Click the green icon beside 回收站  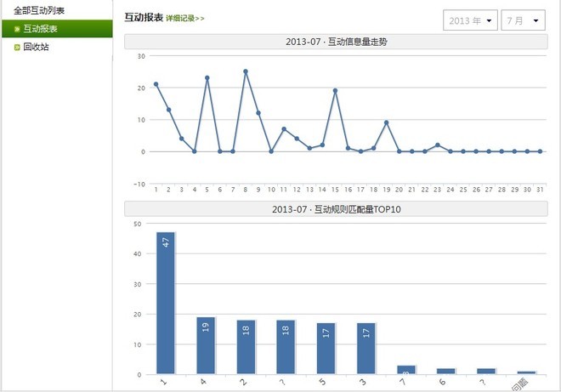tap(17, 48)
